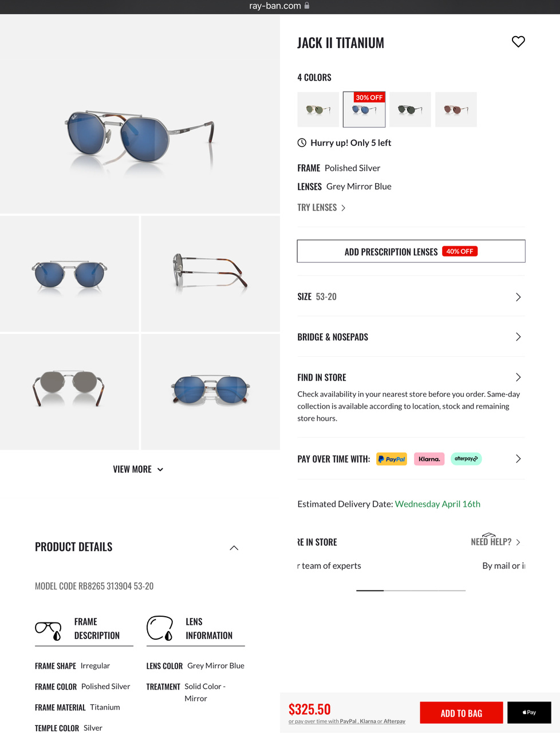Screen dimensions: 560x733
Task: Click the frame description glasses icon
Action: [x=49, y=630]
